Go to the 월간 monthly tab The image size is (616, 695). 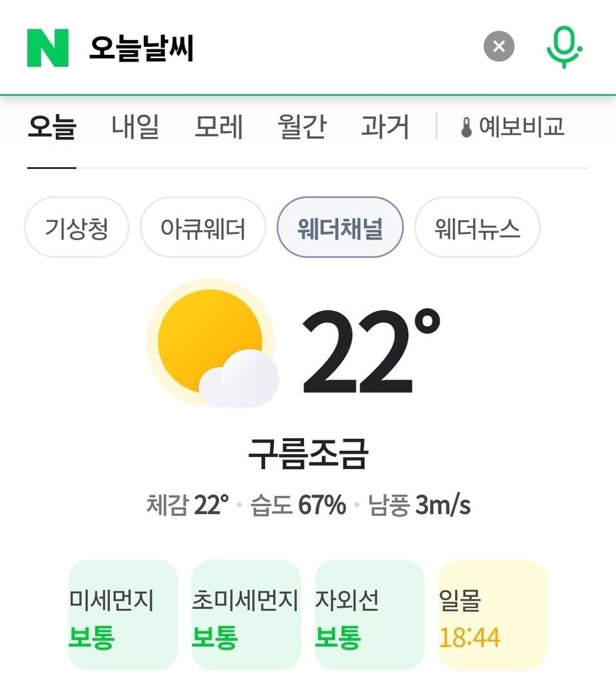pyautogui.click(x=301, y=127)
